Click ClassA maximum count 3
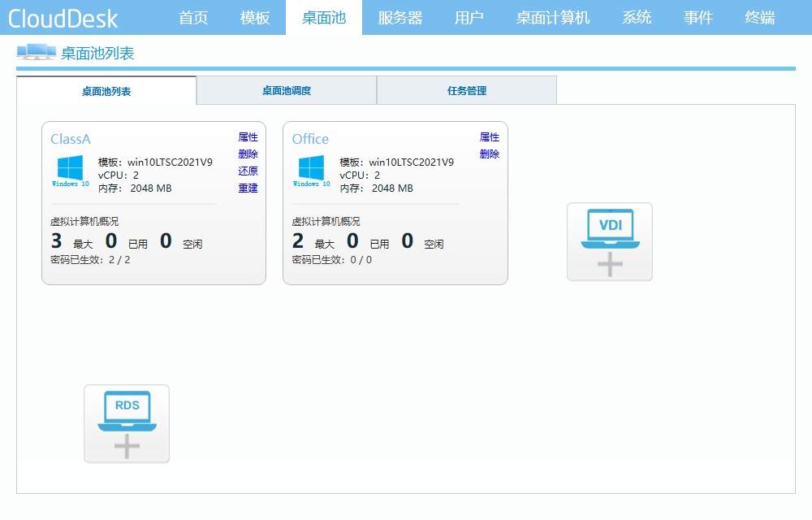This screenshot has width=812, height=520. pos(57,240)
